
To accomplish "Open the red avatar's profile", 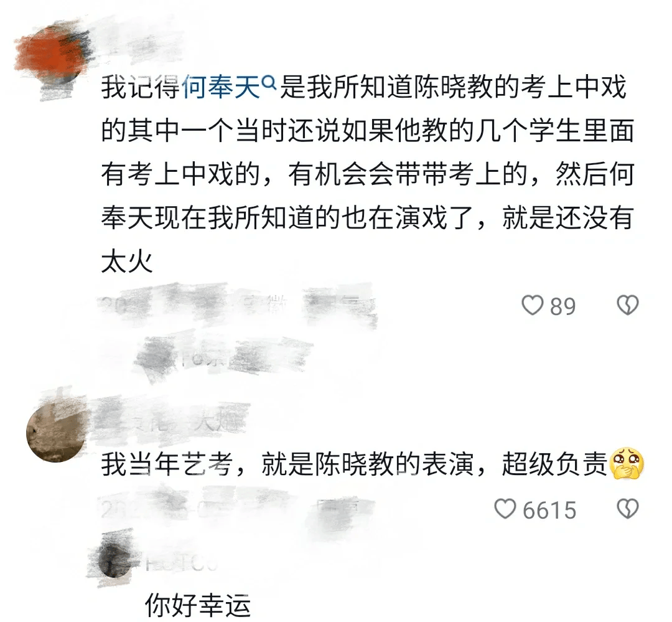I will tap(52, 57).
